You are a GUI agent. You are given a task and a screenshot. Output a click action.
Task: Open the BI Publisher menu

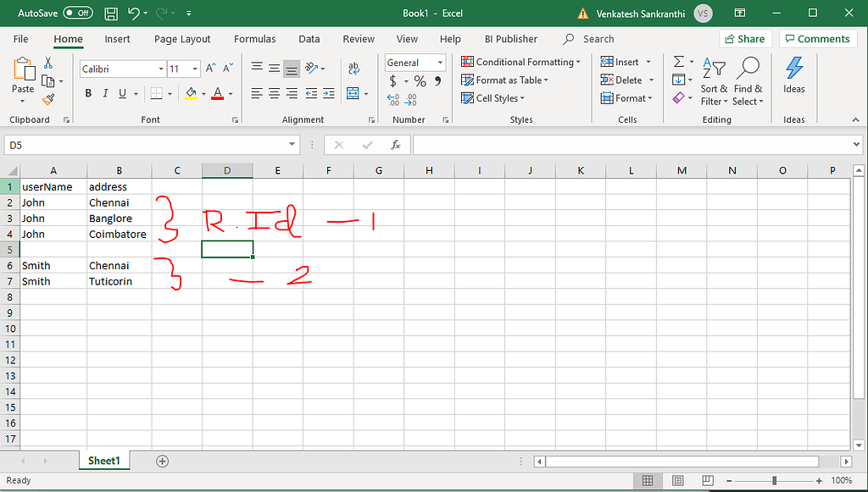tap(511, 39)
